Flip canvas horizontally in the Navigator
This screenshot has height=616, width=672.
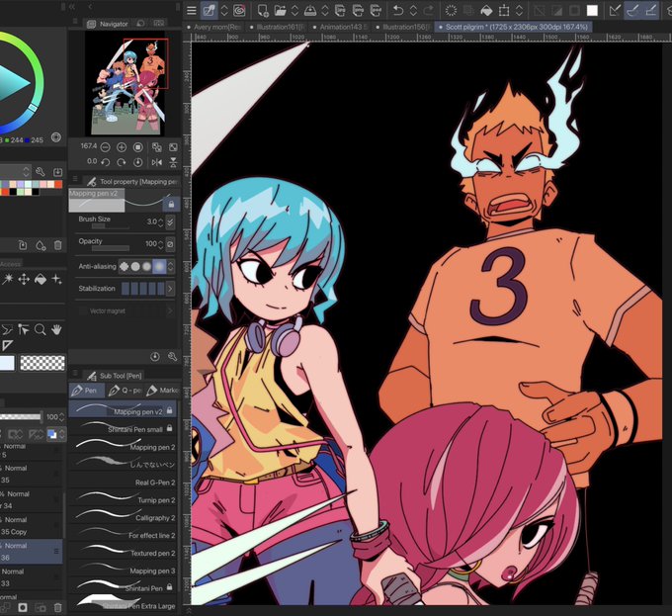coord(157,162)
